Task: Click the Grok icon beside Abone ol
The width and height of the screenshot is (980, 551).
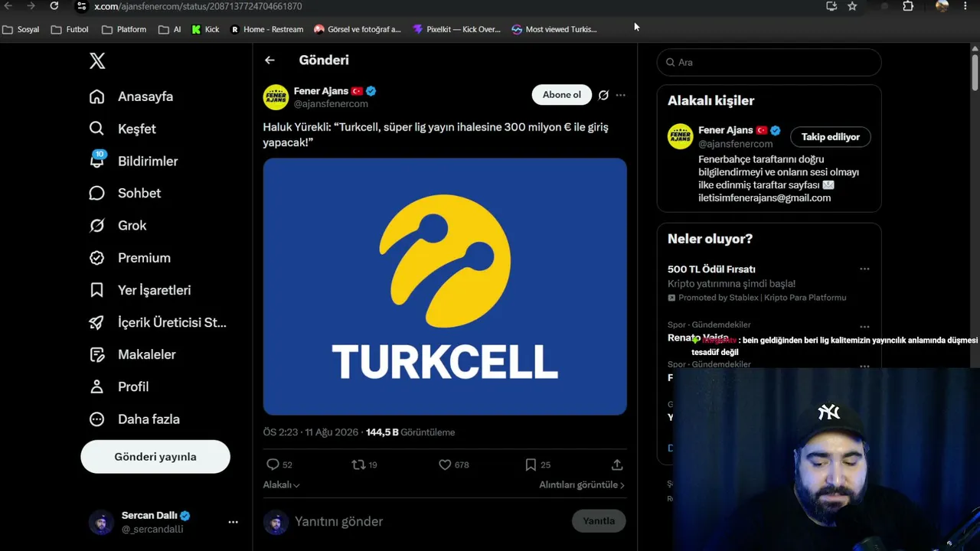Action: (603, 95)
